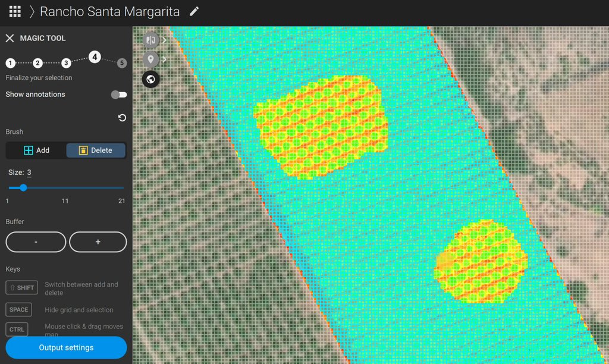Select the Add brush mode
609x364 pixels.
click(36, 150)
